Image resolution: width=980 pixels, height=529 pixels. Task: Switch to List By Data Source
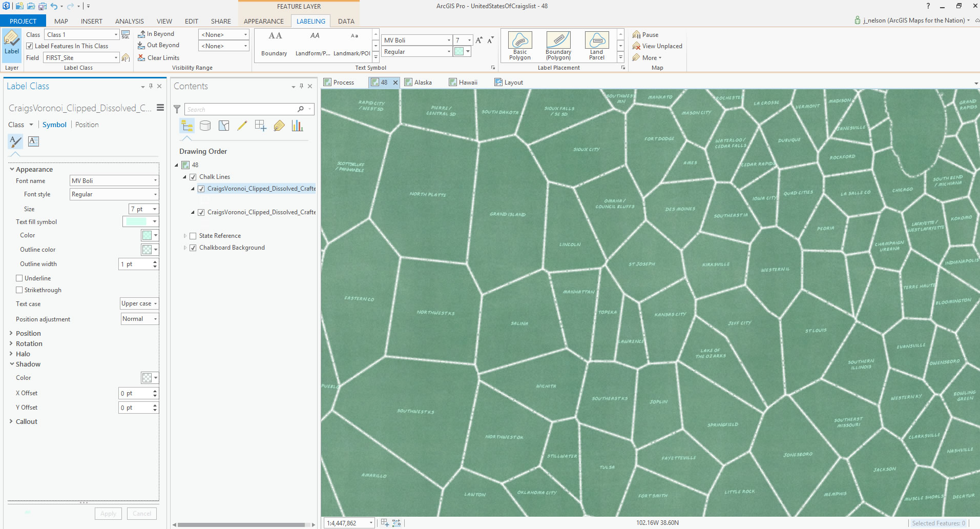coord(205,126)
